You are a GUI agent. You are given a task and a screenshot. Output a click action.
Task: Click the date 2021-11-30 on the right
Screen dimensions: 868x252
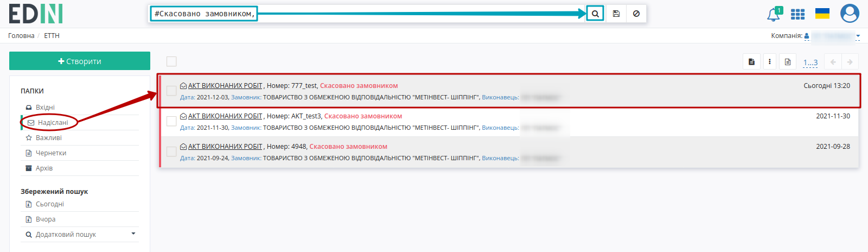[833, 116]
